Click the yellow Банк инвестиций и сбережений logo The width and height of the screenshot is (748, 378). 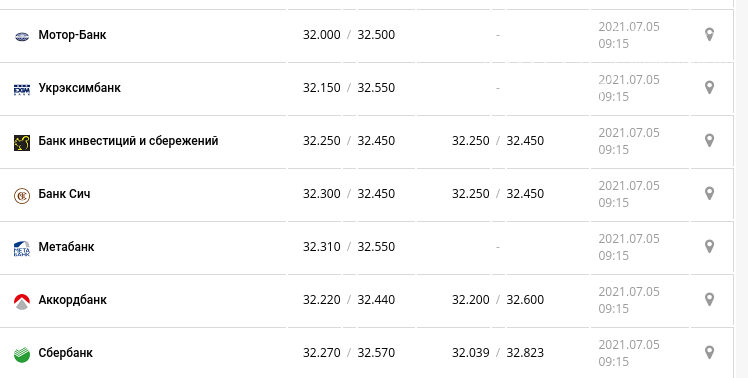point(22,142)
